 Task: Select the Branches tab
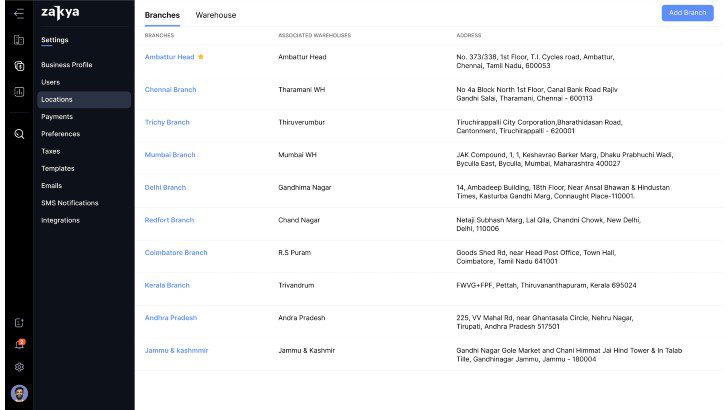(x=162, y=16)
